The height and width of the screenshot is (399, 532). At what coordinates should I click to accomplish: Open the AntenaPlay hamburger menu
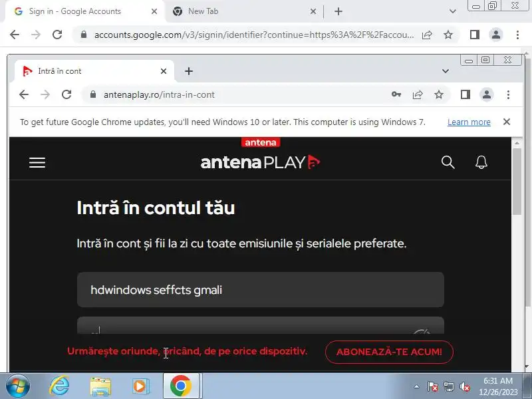click(37, 162)
